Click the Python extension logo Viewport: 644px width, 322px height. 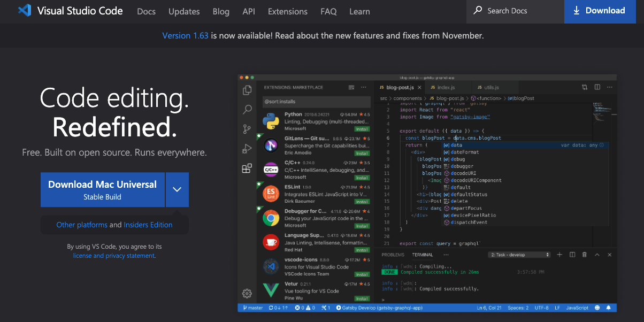pyautogui.click(x=271, y=121)
